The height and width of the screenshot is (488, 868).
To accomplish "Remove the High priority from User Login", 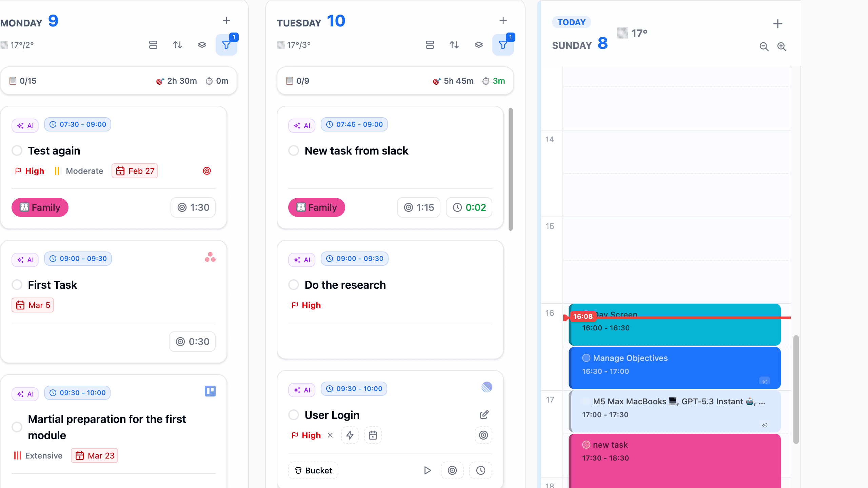I will [331, 435].
